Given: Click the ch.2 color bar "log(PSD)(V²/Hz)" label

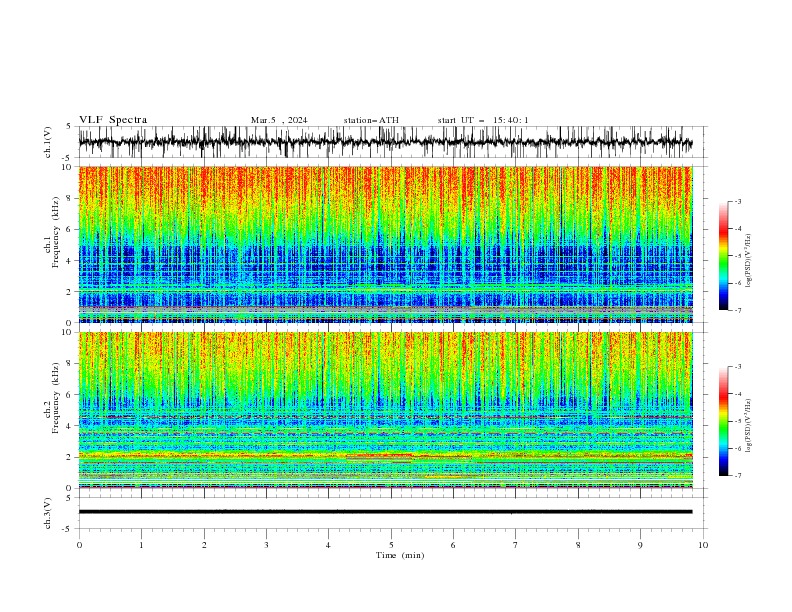Looking at the screenshot, I should pyautogui.click(x=748, y=426).
